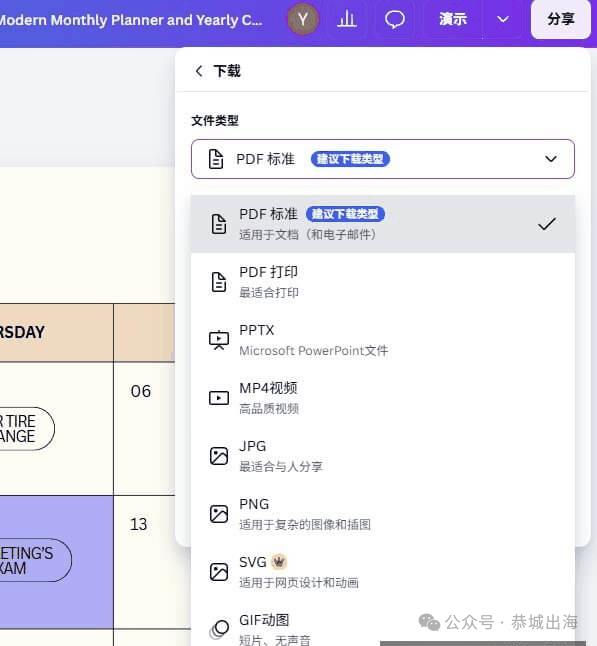Go back using the arrow beside 下载
This screenshot has height=646, width=597.
click(199, 71)
